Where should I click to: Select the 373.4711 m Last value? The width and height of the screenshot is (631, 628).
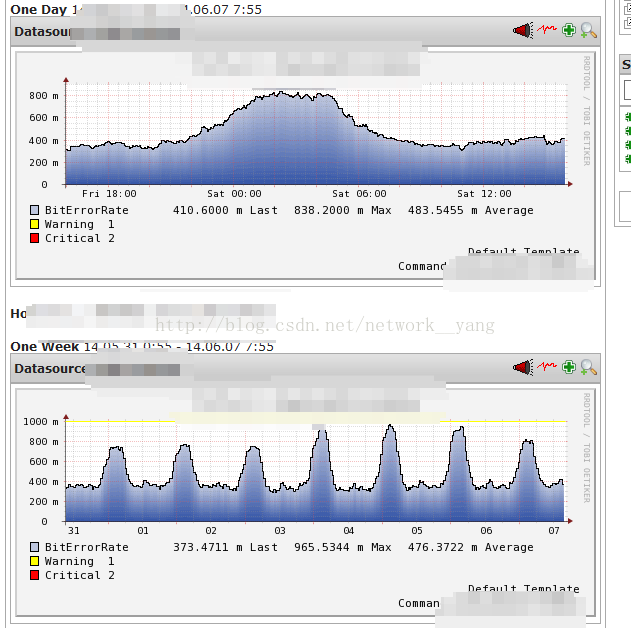coord(225,548)
